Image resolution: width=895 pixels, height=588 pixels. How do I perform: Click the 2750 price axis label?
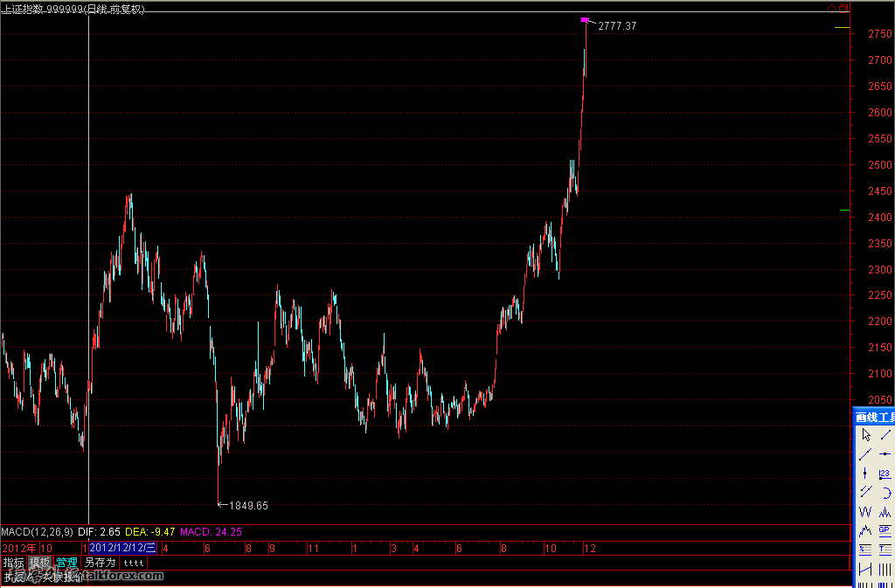tap(879, 34)
